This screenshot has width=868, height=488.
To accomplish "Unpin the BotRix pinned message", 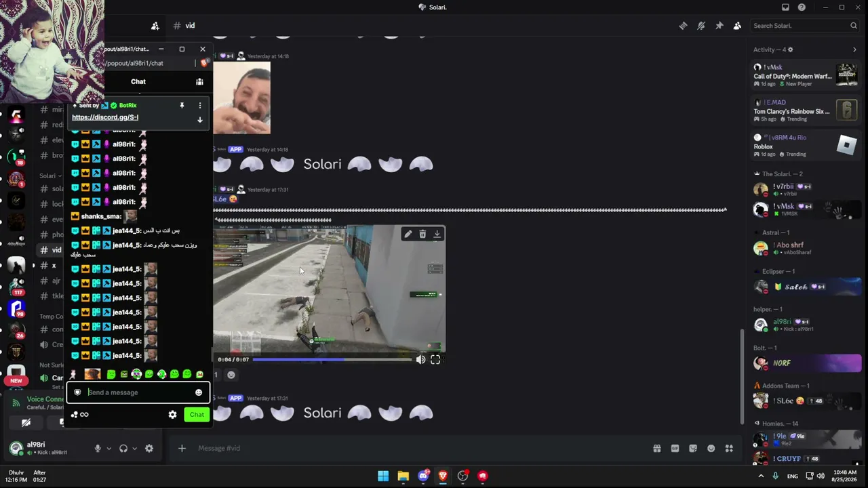I will (182, 106).
